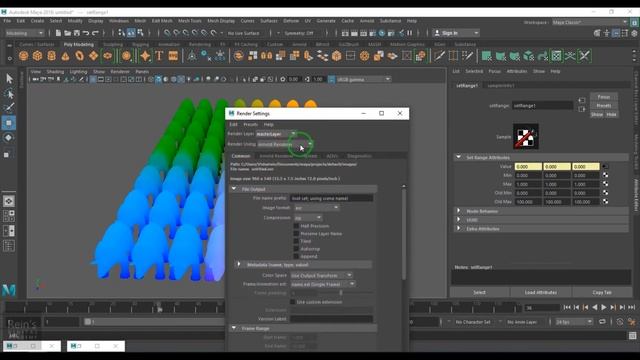Click the Select button at bottom of Attribute Editor
The width and height of the screenshot is (640, 360).
pos(480,292)
